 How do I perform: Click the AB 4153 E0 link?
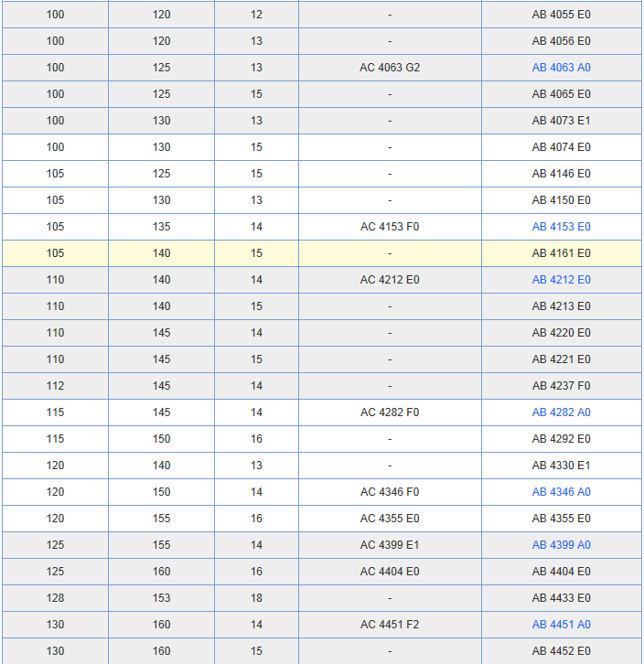(x=561, y=227)
